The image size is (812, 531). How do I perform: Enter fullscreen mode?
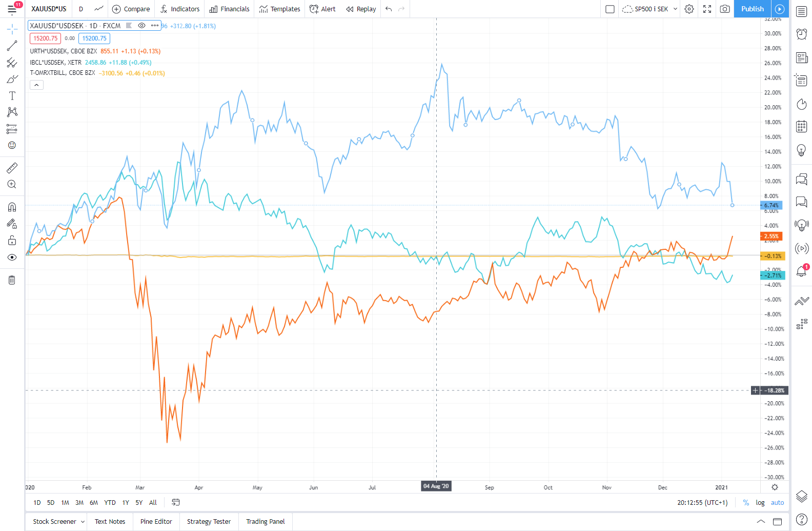(707, 9)
